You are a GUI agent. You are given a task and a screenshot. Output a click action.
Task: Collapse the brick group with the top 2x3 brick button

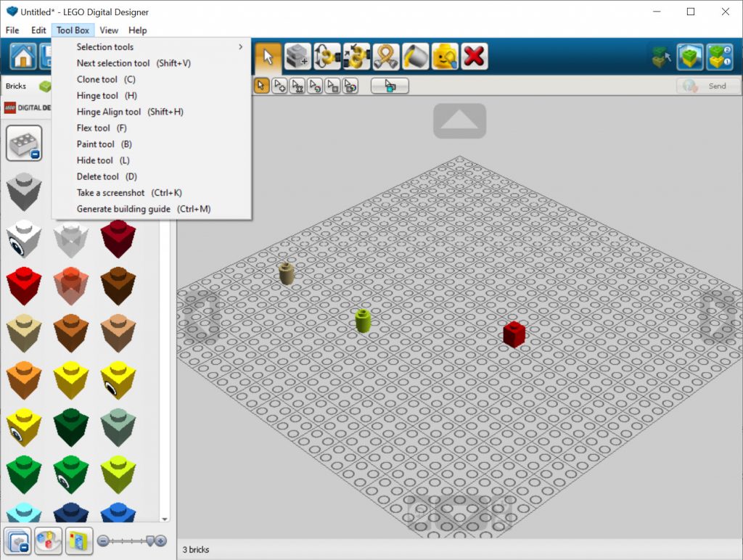point(24,143)
